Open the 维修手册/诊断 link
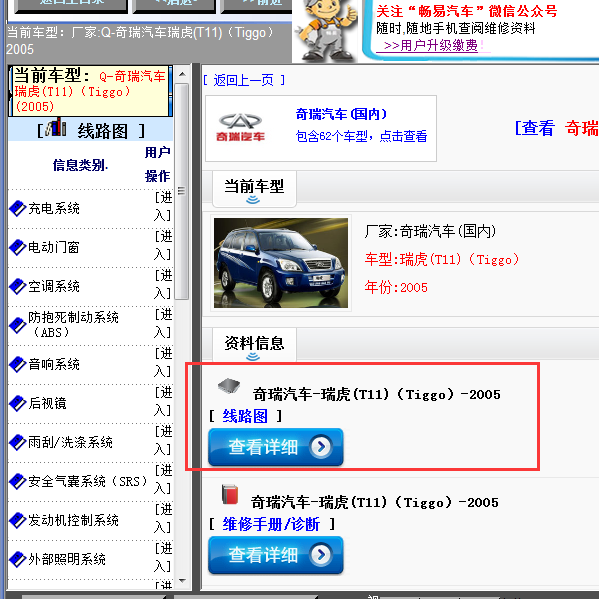The height and width of the screenshot is (599, 599). click(271, 524)
